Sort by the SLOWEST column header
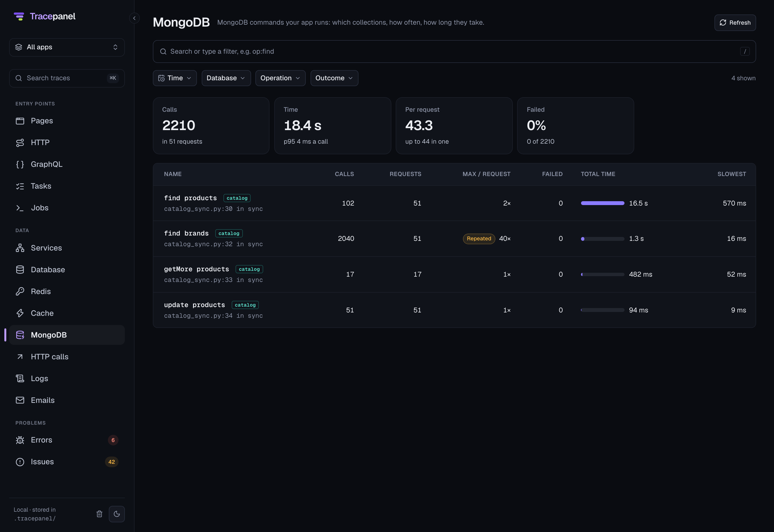This screenshot has height=532, width=774. [x=732, y=174]
